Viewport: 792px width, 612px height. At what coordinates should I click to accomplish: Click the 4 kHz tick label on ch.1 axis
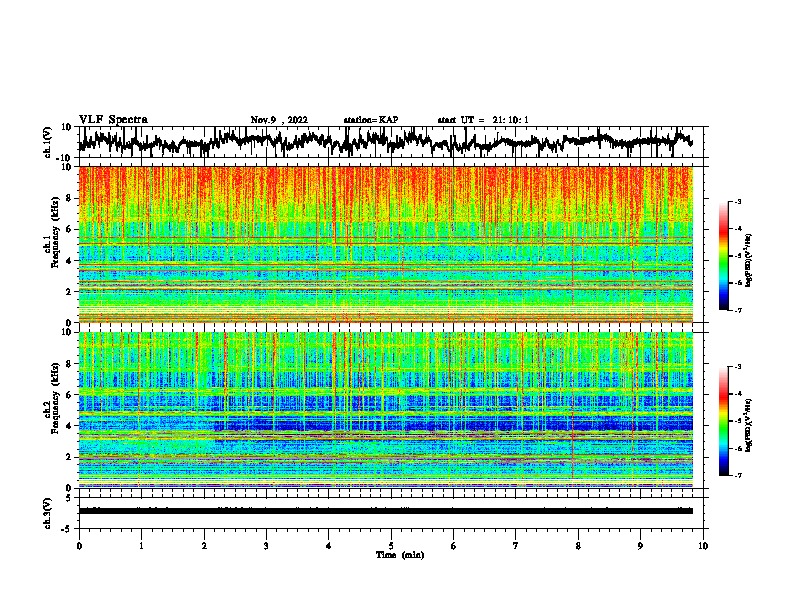point(69,261)
